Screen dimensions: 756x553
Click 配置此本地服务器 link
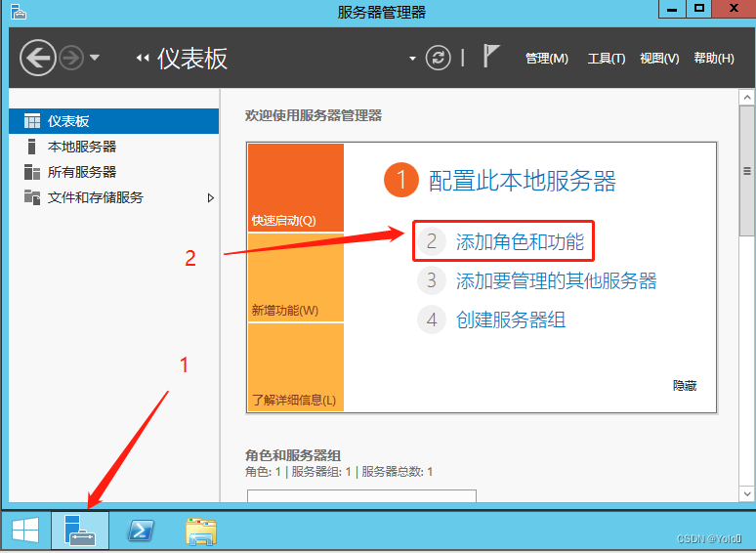[523, 181]
